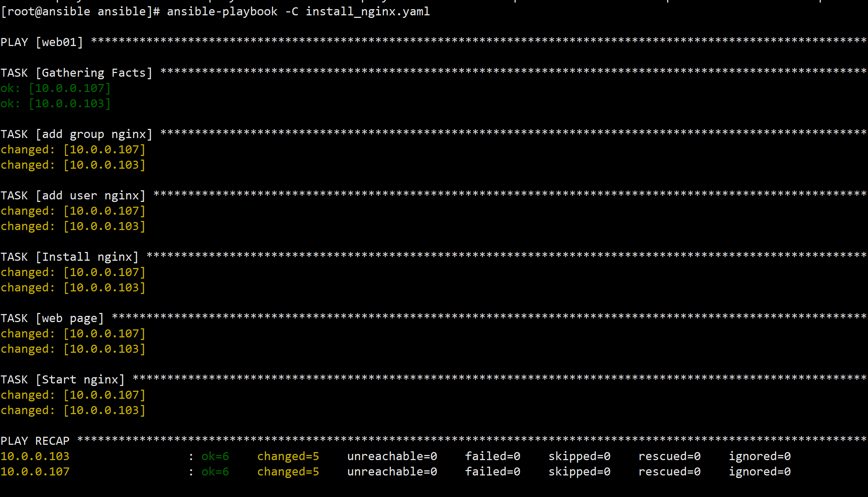Click changed 10.0.0.107 under Start nginx
This screenshot has height=497, width=868.
(x=73, y=395)
